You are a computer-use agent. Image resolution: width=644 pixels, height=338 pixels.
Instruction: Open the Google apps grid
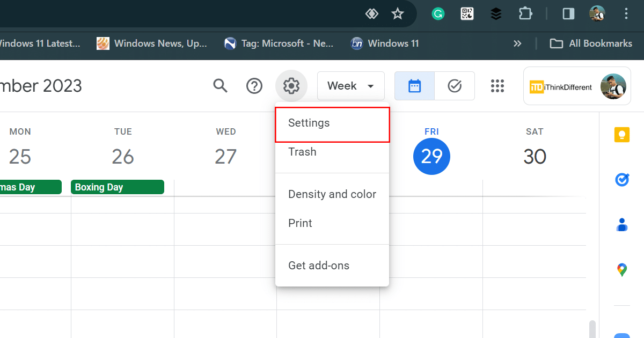(497, 86)
